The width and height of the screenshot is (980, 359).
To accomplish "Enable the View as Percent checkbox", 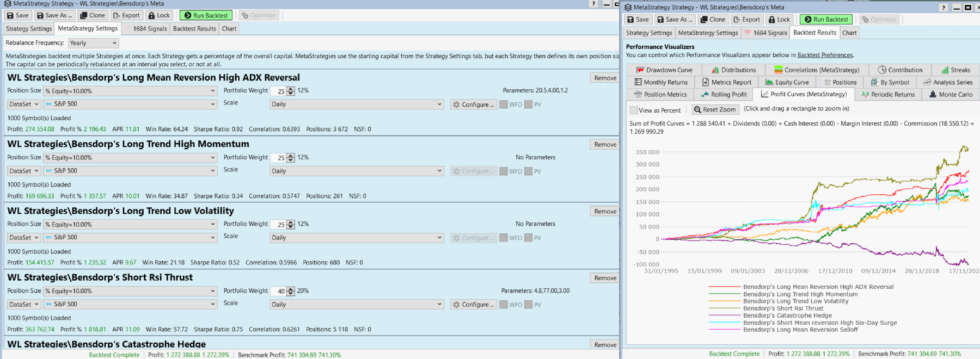I will click(x=634, y=110).
